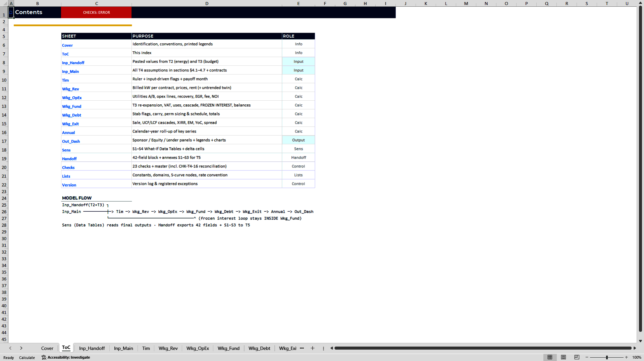Follow the Annual hyperlink in table
The image size is (644, 361).
click(x=68, y=133)
